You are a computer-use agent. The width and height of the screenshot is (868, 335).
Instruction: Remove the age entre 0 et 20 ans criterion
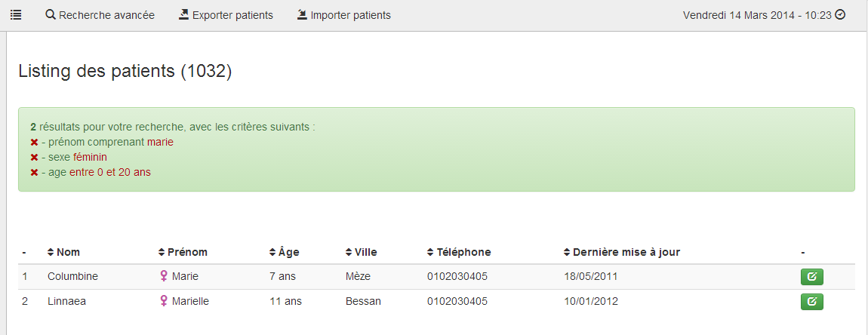coord(34,173)
